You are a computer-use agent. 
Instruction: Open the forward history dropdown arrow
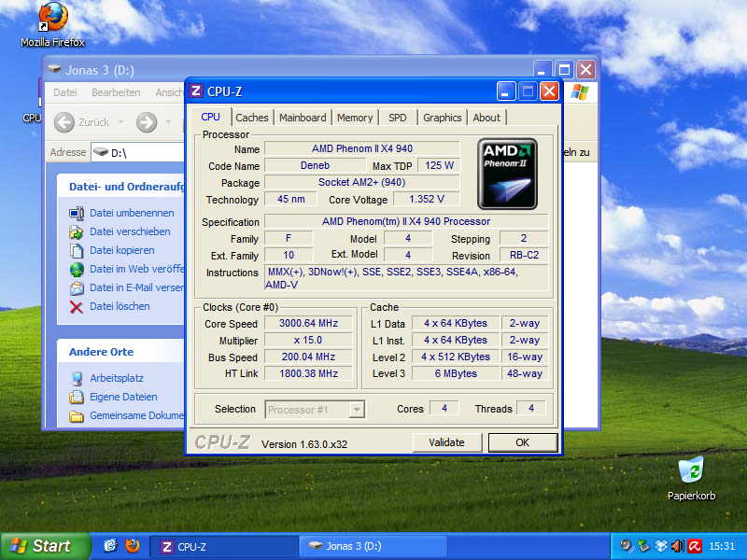pos(168,122)
